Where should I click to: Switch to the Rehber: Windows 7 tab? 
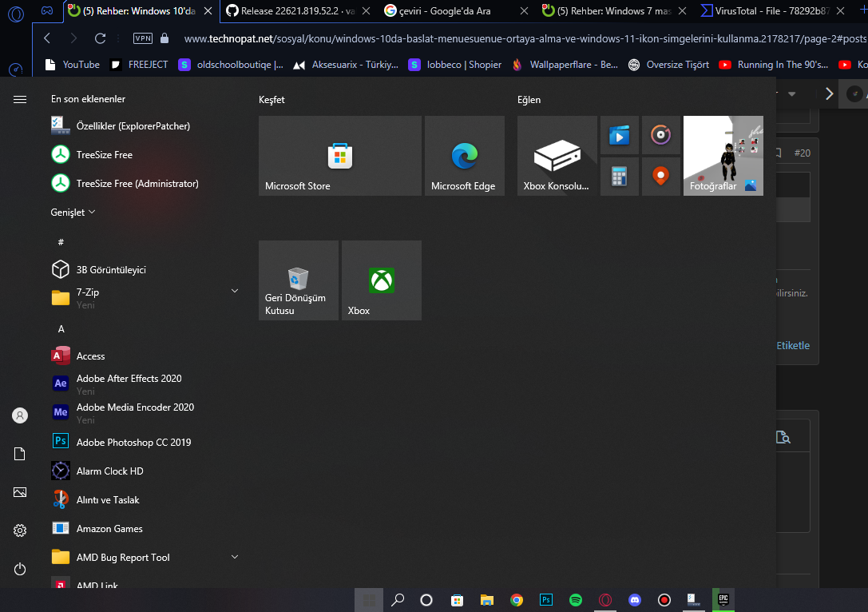(614, 11)
